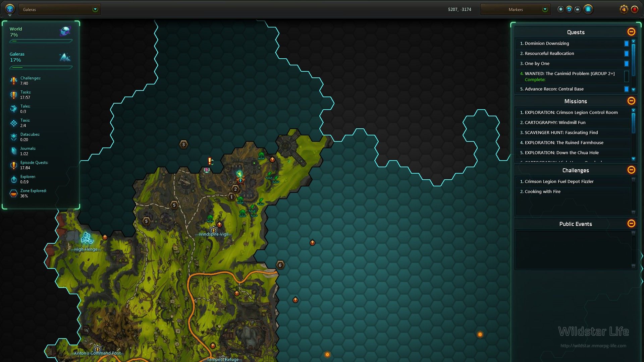Click the player position arrow marker
Screen dimensions: 644x362
coord(239,174)
